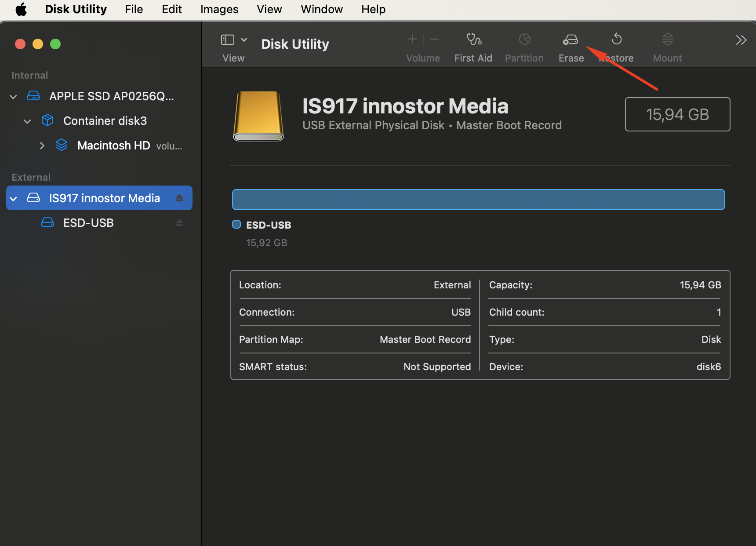Click the disk6 device value

tap(709, 367)
